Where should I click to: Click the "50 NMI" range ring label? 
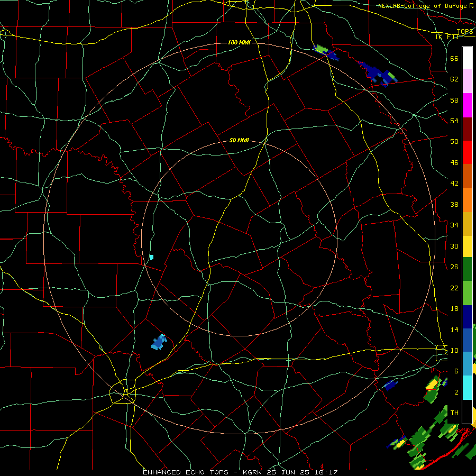(239, 140)
